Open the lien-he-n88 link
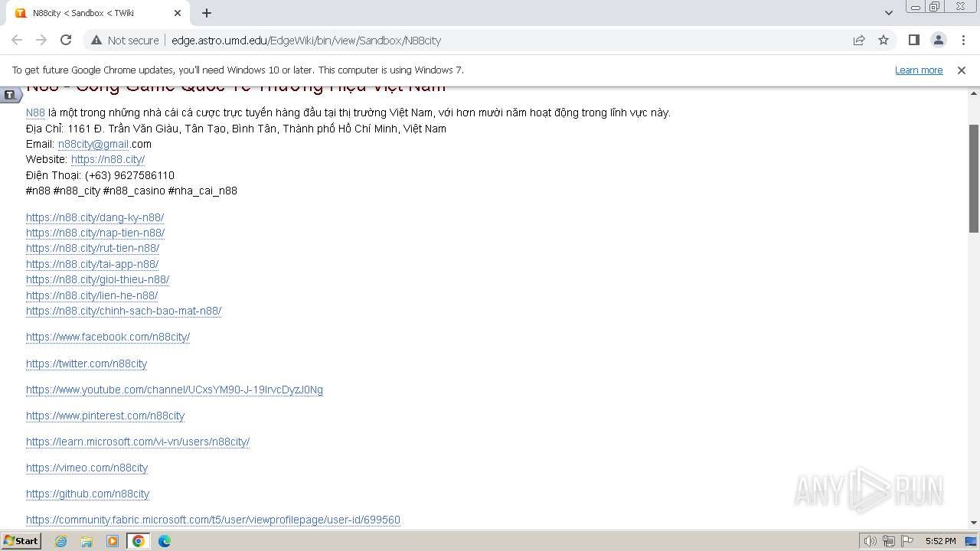 point(92,295)
